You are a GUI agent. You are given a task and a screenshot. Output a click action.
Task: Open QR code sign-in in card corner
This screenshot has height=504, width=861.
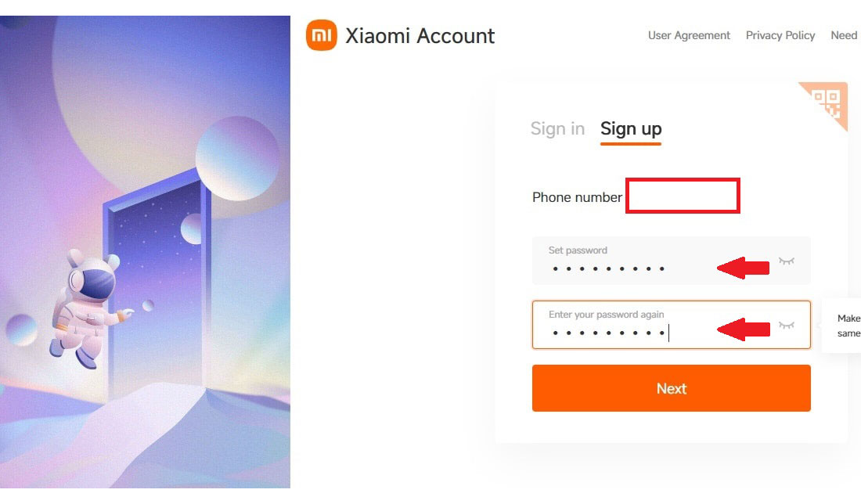tap(828, 103)
